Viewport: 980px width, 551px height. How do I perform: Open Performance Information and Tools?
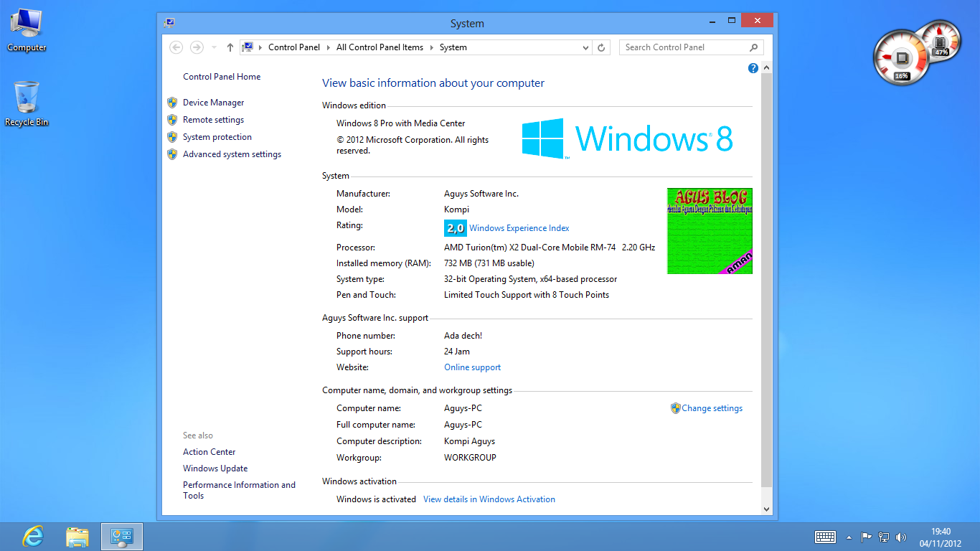(239, 490)
